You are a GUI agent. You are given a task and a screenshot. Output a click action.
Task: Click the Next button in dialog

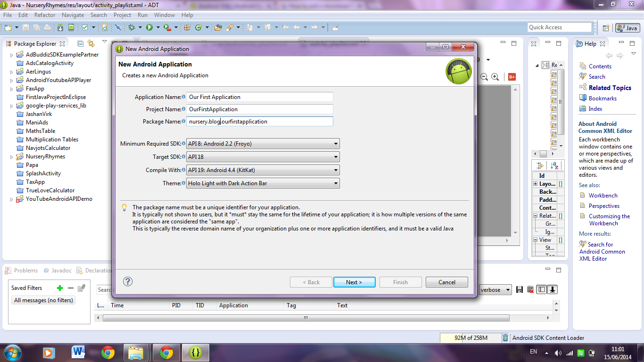354,282
